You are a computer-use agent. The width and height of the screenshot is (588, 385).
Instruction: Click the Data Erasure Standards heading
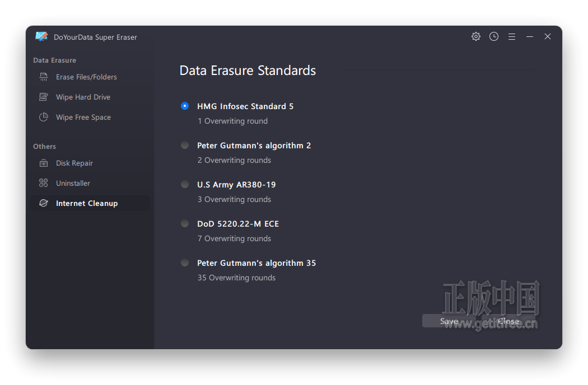(248, 71)
